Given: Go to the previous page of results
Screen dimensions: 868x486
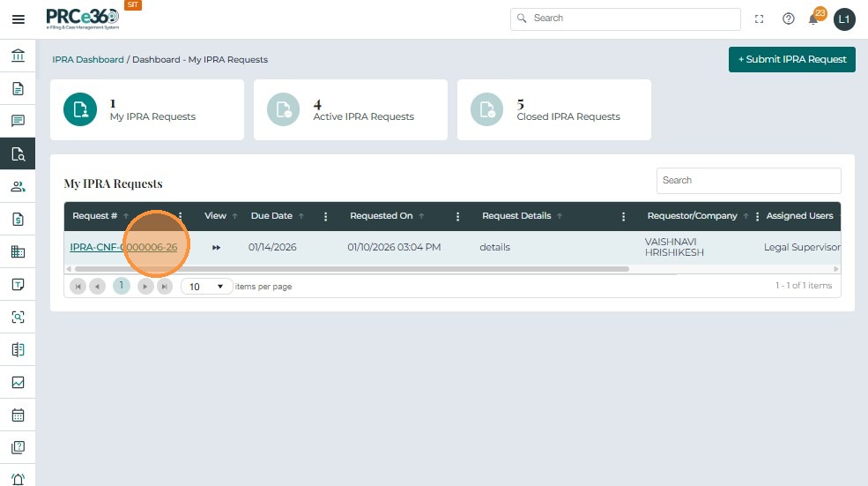Looking at the screenshot, I should [x=98, y=287].
